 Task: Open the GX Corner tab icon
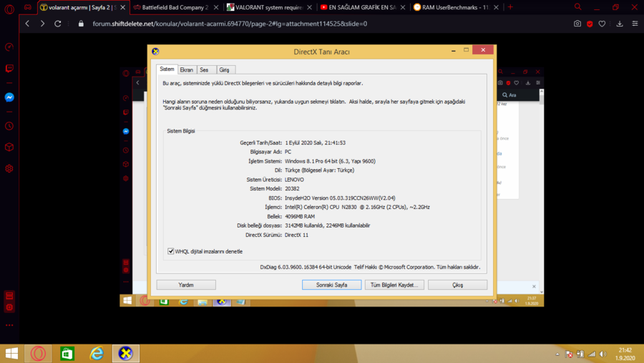(x=27, y=7)
